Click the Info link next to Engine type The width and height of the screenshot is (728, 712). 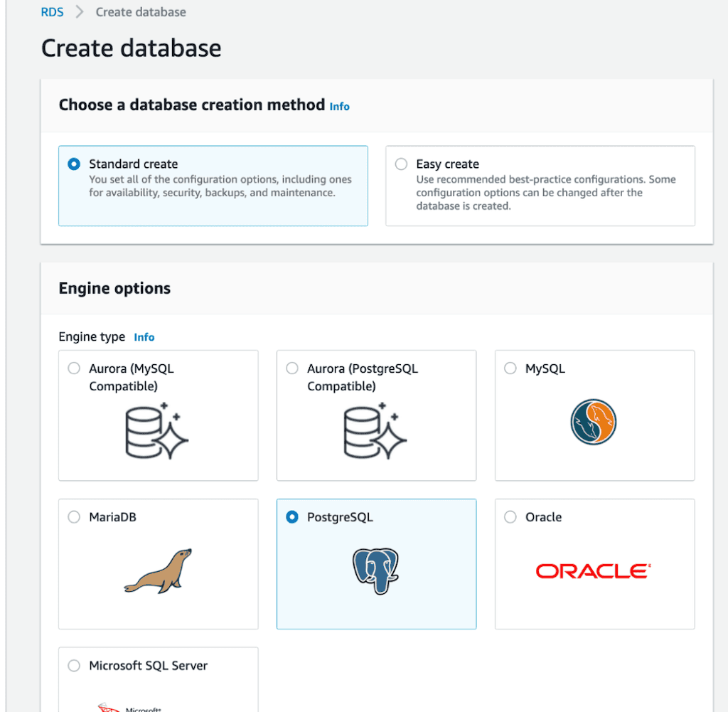point(144,336)
